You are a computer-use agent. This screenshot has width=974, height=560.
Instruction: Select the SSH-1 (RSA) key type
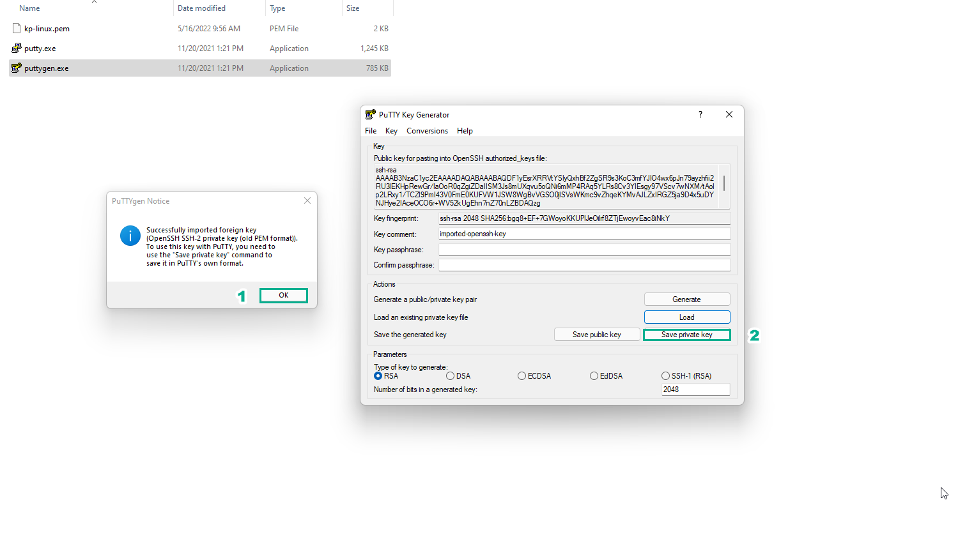(666, 376)
